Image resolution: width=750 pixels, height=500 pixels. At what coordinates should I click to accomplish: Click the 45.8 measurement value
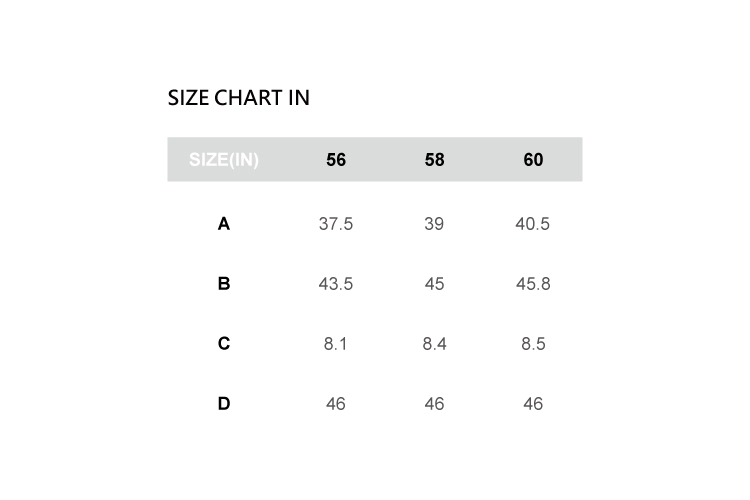tap(533, 284)
